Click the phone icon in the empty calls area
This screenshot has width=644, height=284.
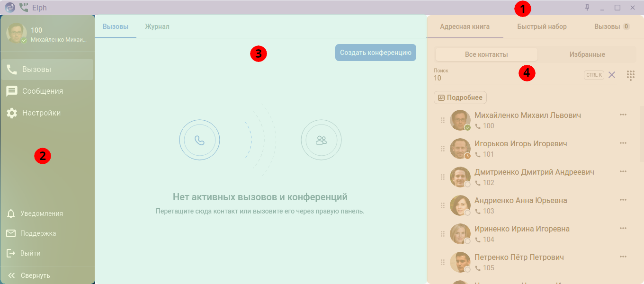[x=199, y=140]
